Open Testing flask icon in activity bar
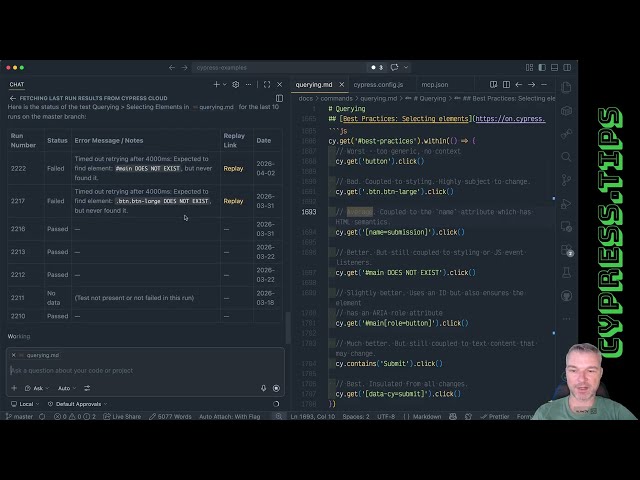 pos(567,273)
